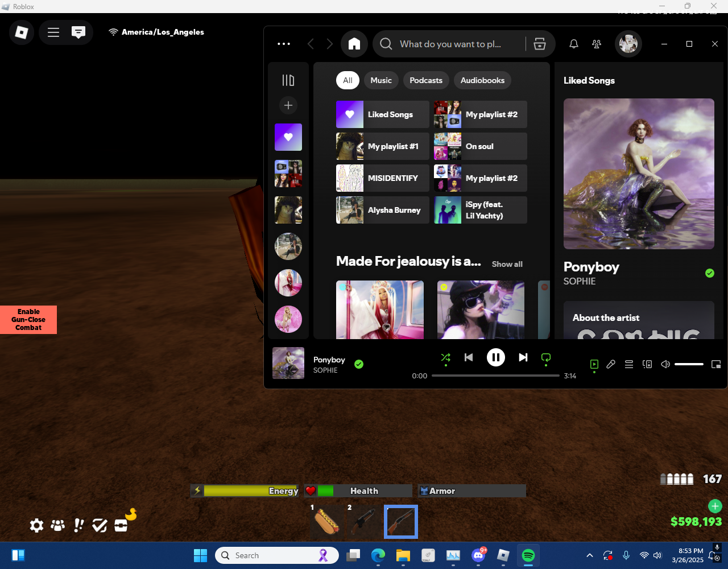Click the checkmark tasks icon in Roblox
728x569 pixels.
[x=100, y=525]
